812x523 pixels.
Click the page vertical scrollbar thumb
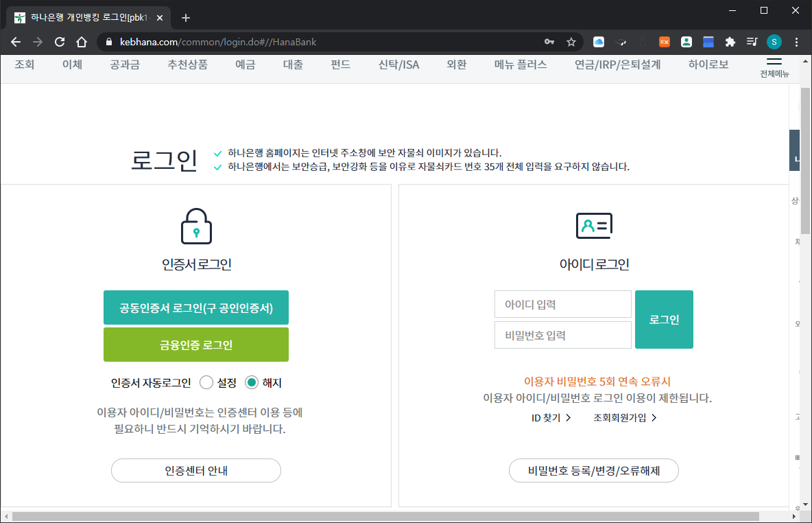(x=805, y=161)
